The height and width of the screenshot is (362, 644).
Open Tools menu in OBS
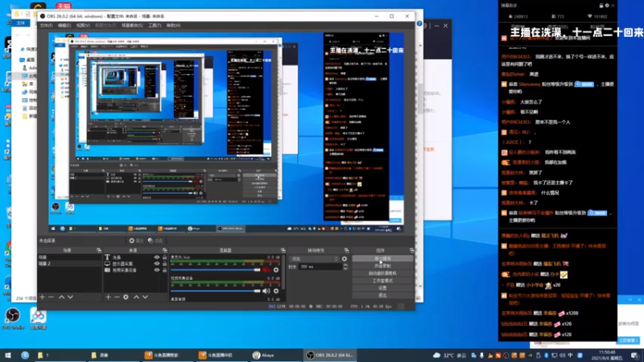[155, 26]
